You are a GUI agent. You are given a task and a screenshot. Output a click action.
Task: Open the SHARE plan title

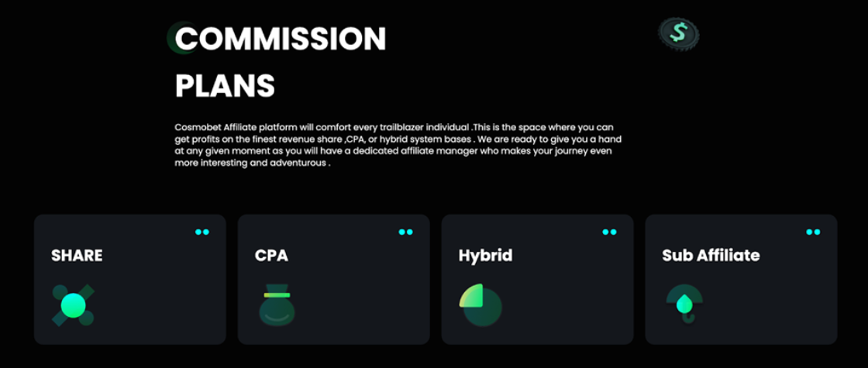click(x=77, y=255)
